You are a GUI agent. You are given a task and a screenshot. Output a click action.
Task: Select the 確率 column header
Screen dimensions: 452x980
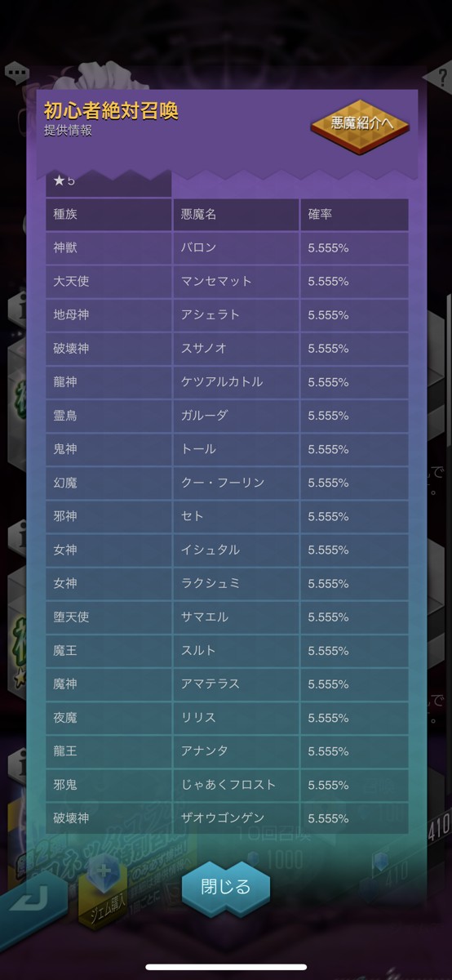[x=355, y=215]
